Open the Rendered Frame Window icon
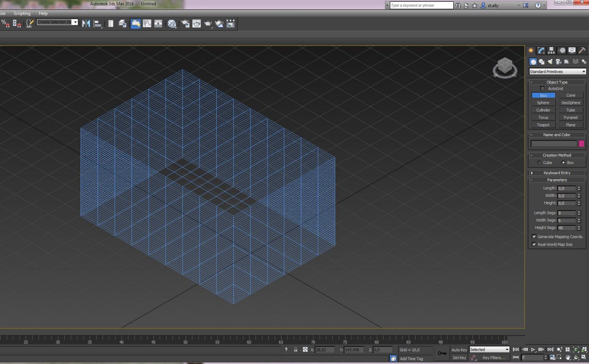This screenshot has height=364, width=589. click(196, 23)
